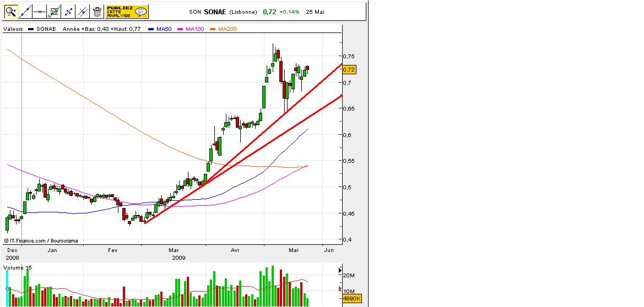Click the 20M volume axis label
The height and width of the screenshot is (307, 644).
coord(349,275)
